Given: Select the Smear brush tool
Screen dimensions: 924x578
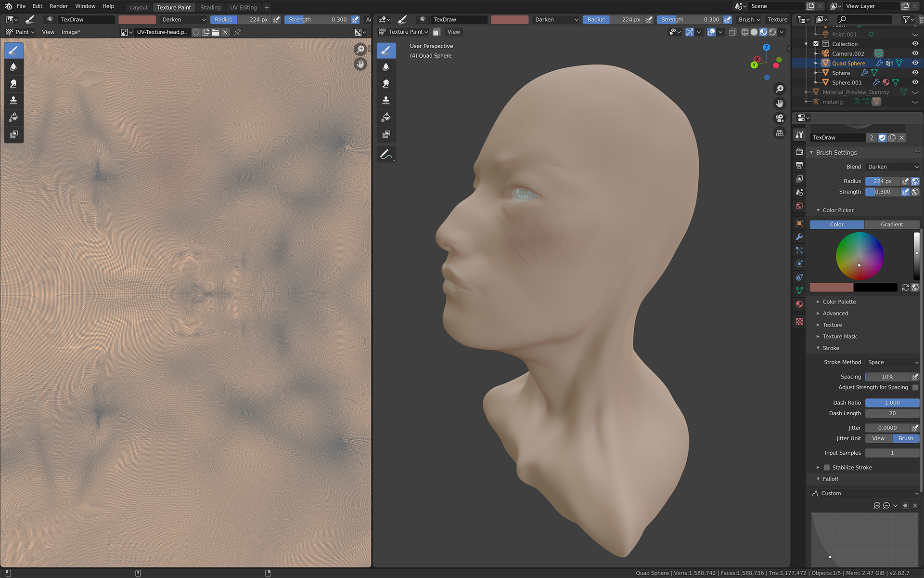Looking at the screenshot, I should point(13,83).
